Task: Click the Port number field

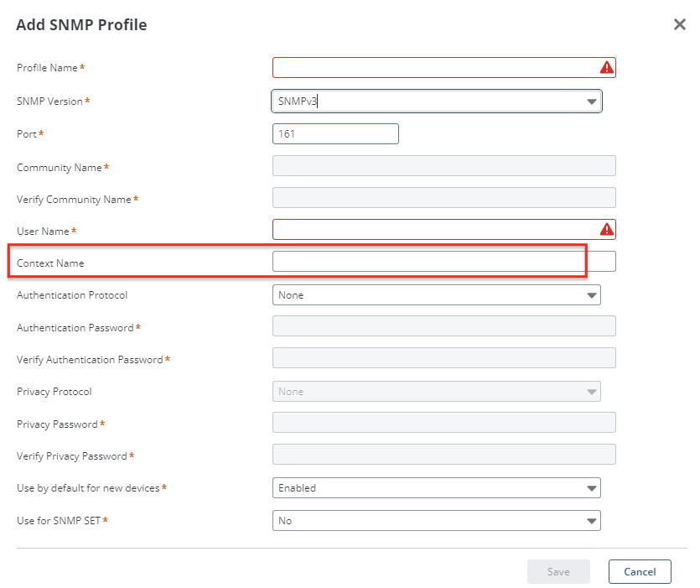Action: [x=335, y=134]
